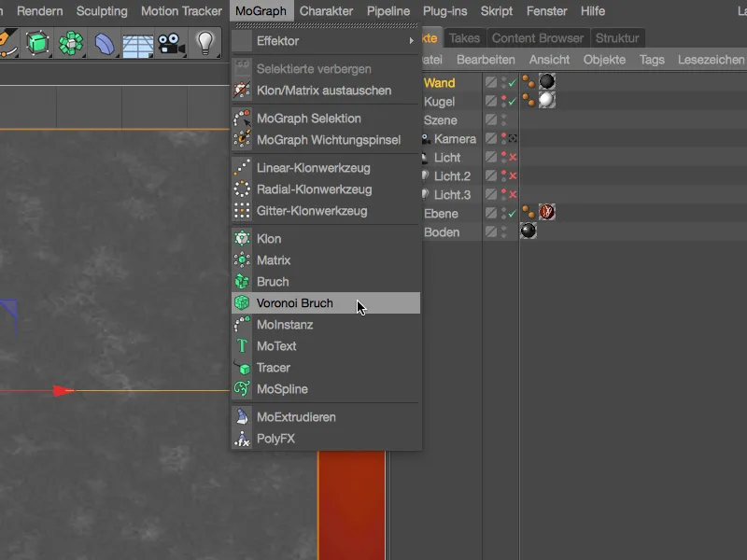This screenshot has height=560, width=747.
Task: Toggle the green checkmark for Ebene
Action: coord(513,214)
